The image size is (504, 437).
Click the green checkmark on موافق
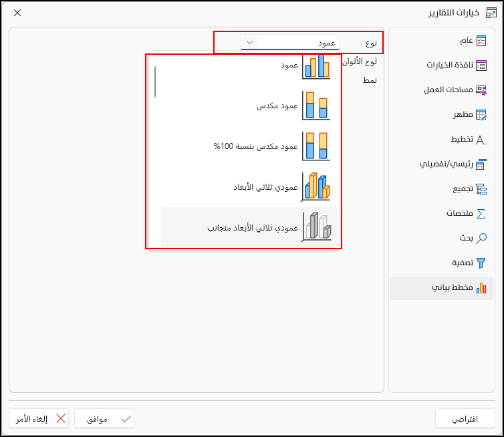pos(126,419)
